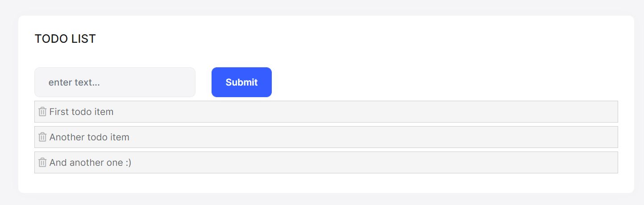This screenshot has height=205, width=644.
Task: Select the first todo row
Action: (x=326, y=112)
